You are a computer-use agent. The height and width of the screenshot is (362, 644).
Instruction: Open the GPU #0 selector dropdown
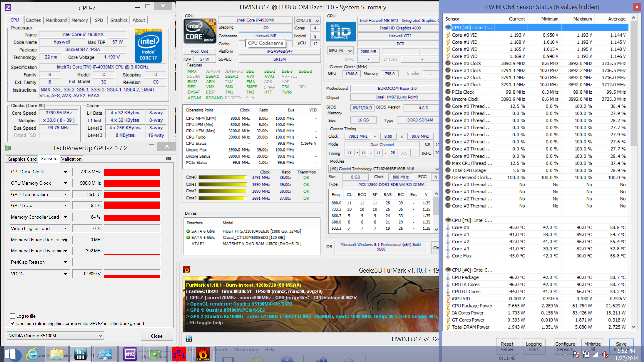(x=340, y=51)
